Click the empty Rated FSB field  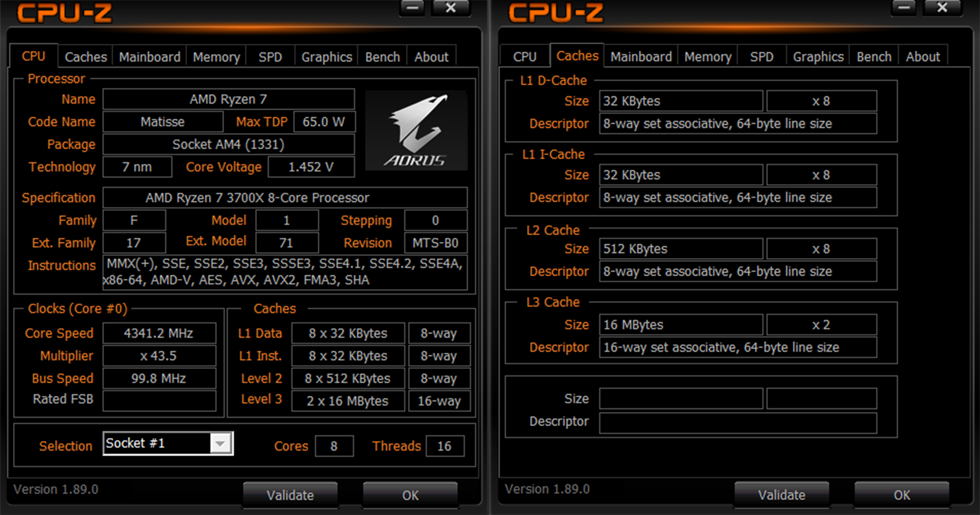click(x=159, y=400)
